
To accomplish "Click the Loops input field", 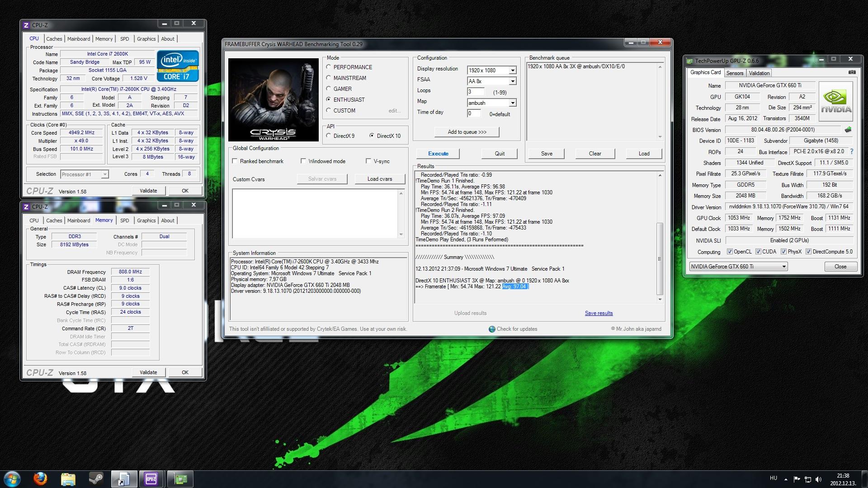I will tap(476, 92).
